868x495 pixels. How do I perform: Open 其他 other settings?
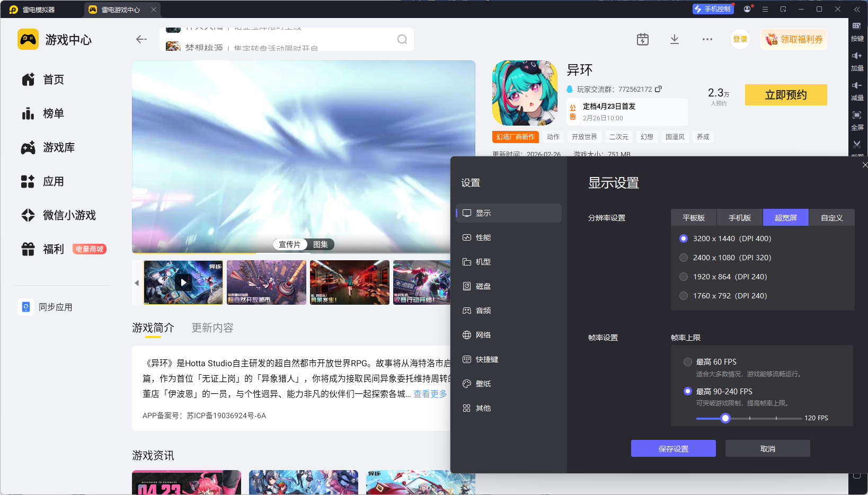[x=509, y=408]
